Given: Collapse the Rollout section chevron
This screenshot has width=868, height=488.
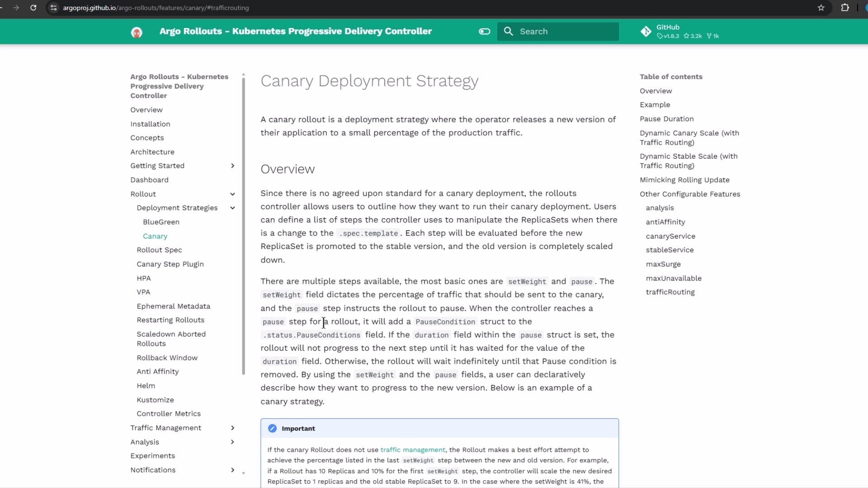Looking at the screenshot, I should [233, 194].
